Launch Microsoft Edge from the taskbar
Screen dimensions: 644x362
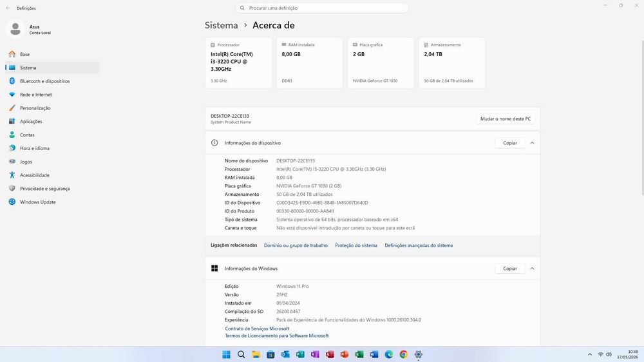pos(389,354)
